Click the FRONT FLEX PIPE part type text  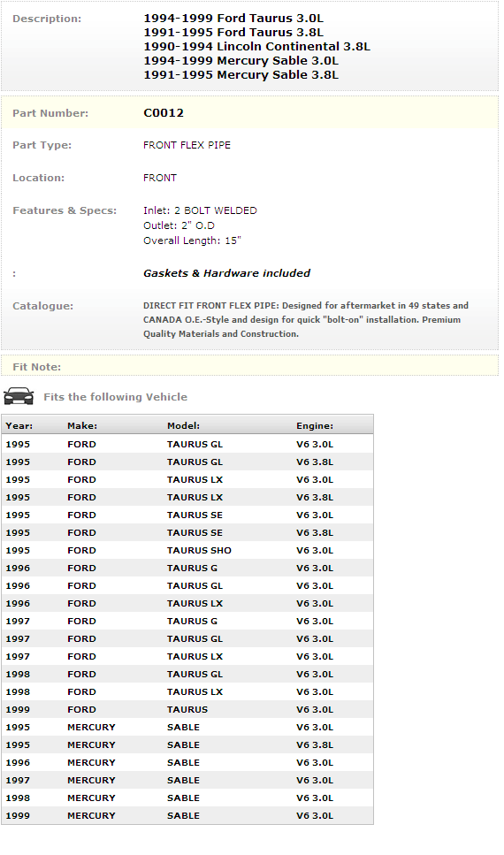187,145
